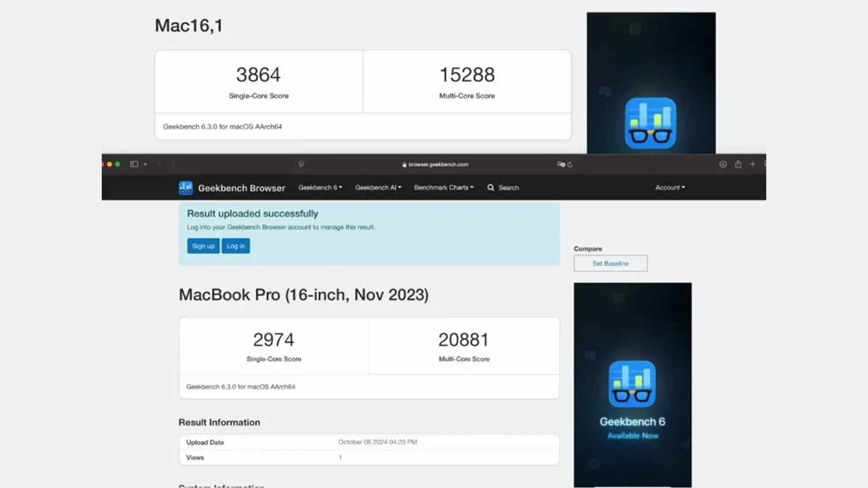Screen dimensions: 868x488
Task: Toggle the Safari sidebar icon
Action: coord(134,164)
